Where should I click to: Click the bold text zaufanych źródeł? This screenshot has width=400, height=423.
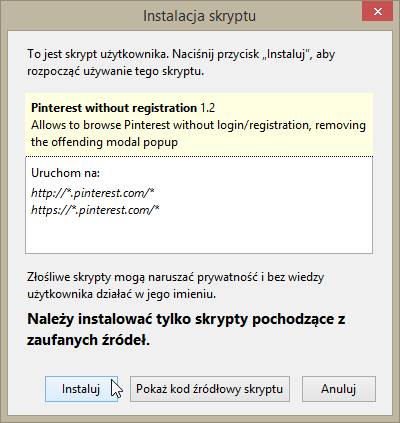pos(88,340)
